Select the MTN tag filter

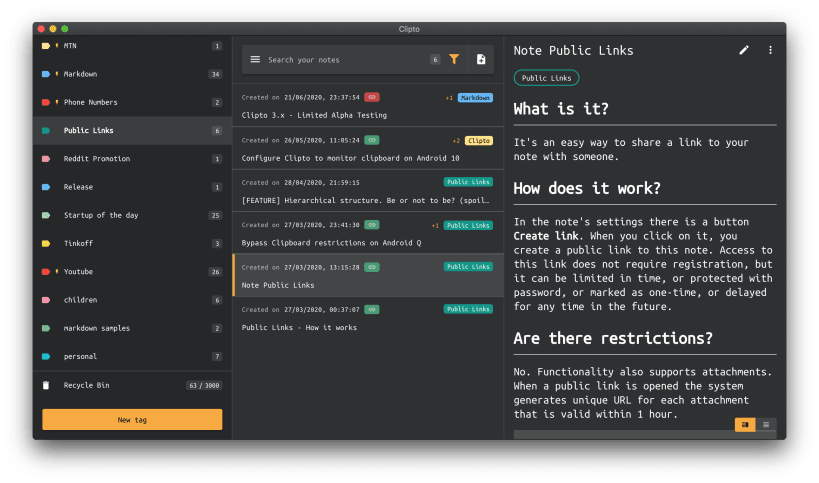coord(133,46)
